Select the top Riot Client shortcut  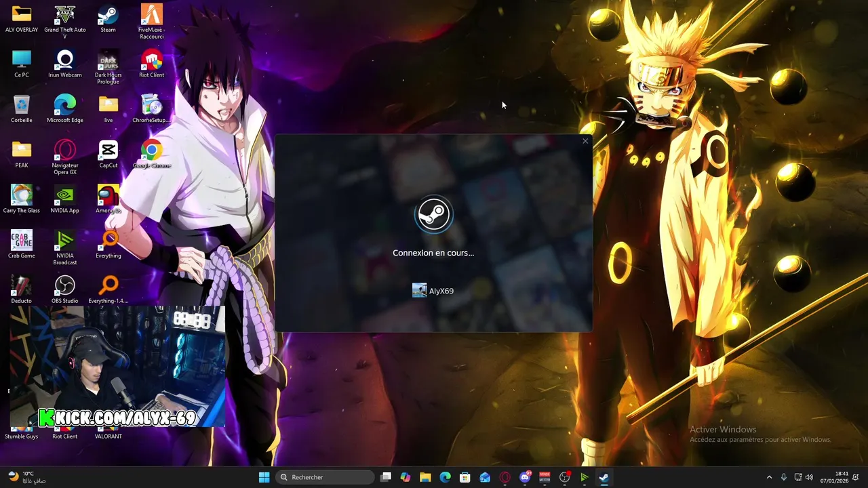151,64
